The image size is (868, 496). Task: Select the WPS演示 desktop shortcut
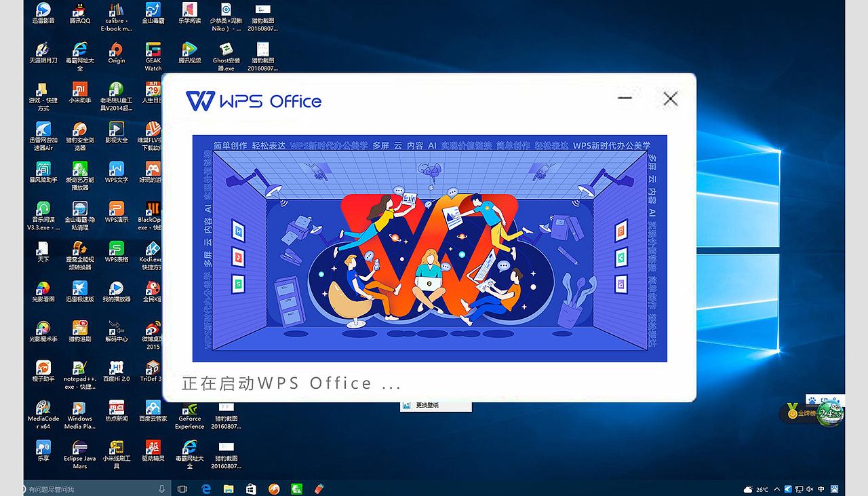pyautogui.click(x=117, y=212)
